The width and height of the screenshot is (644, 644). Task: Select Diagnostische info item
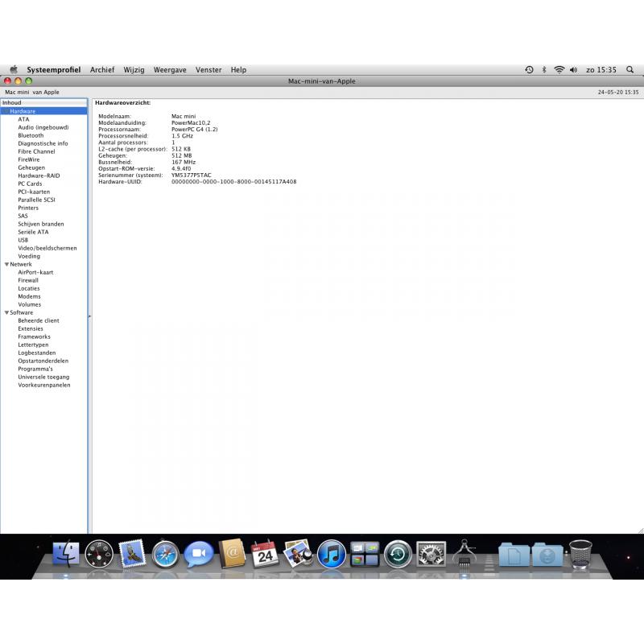[x=43, y=143]
